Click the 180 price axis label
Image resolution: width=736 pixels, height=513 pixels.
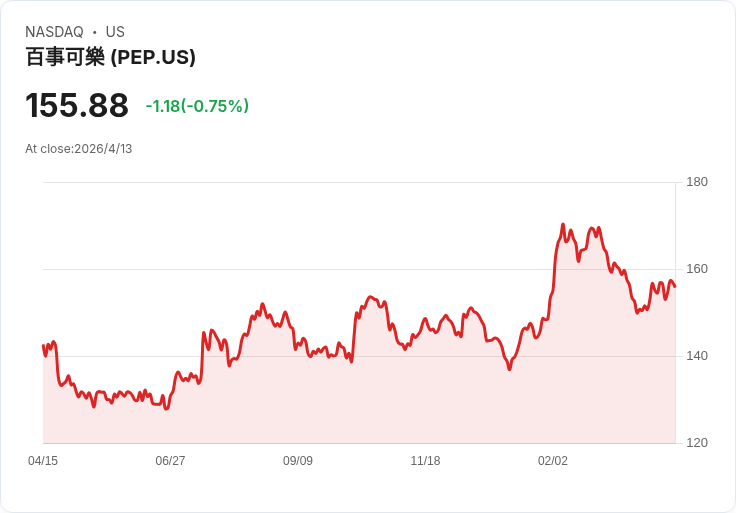697,182
